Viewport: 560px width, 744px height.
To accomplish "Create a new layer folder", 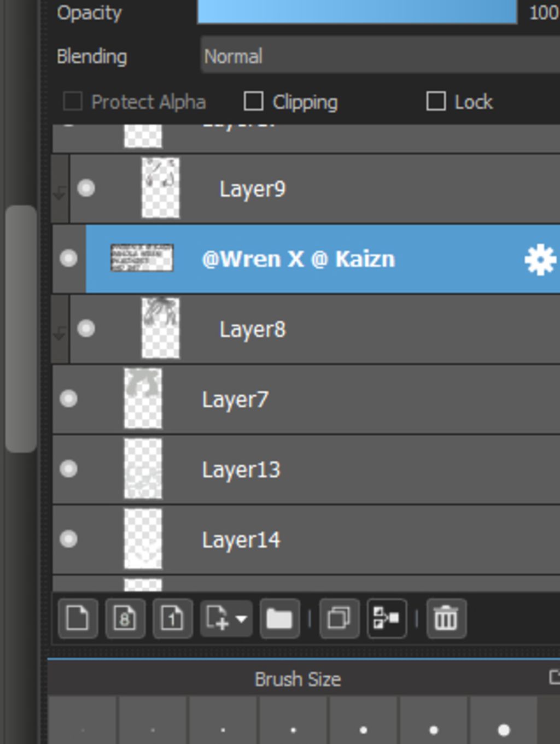I will (279, 618).
